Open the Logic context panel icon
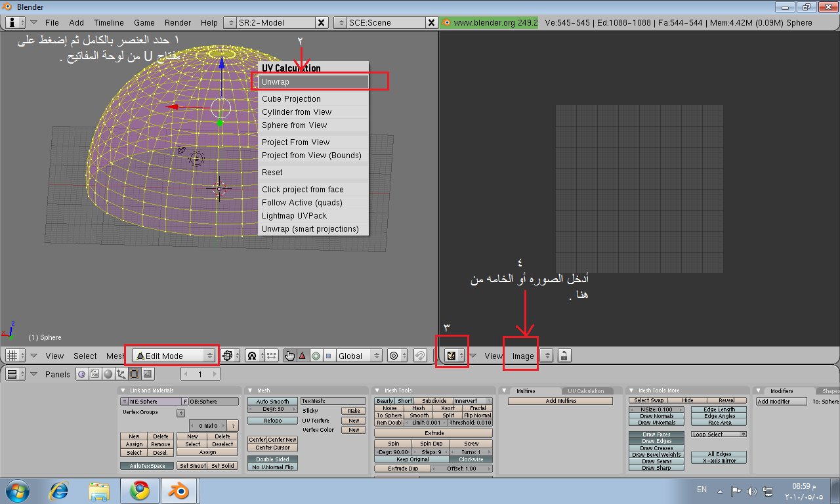This screenshot has height=504, width=840. coord(82,374)
